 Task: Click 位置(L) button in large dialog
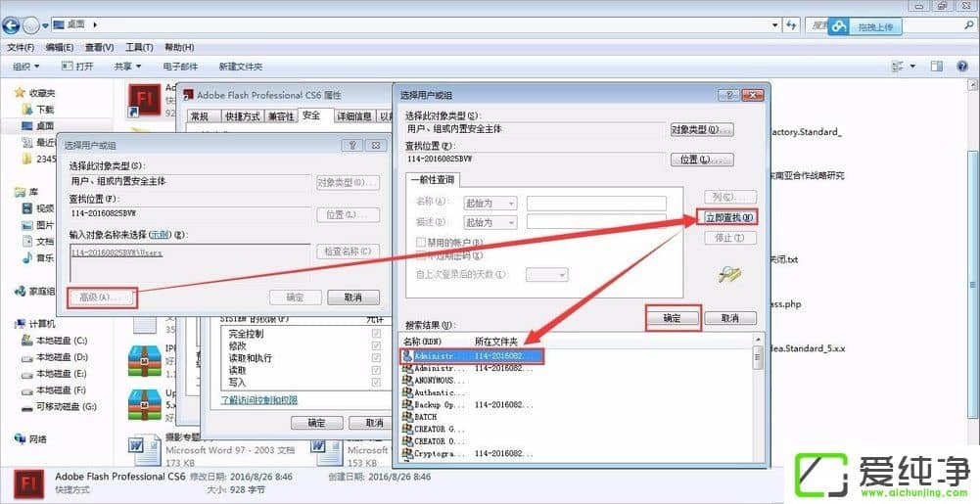(701, 160)
